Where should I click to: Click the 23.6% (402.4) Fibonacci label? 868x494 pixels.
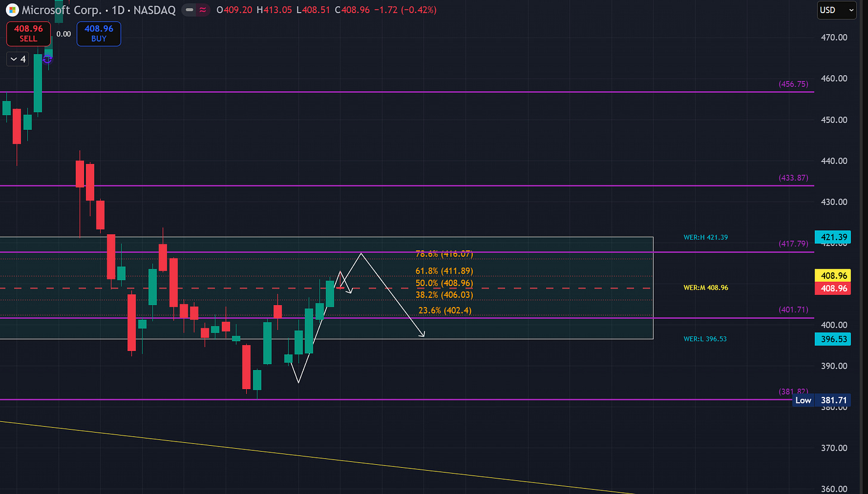(445, 310)
